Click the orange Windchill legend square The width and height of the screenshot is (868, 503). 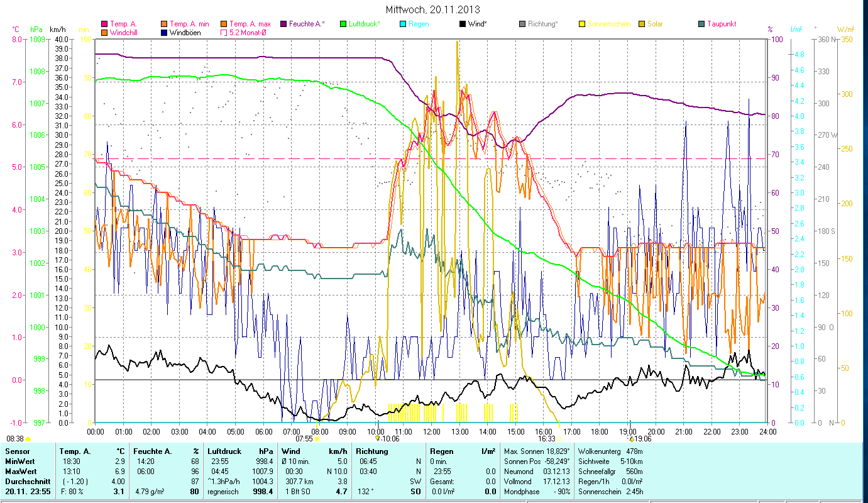(104, 32)
